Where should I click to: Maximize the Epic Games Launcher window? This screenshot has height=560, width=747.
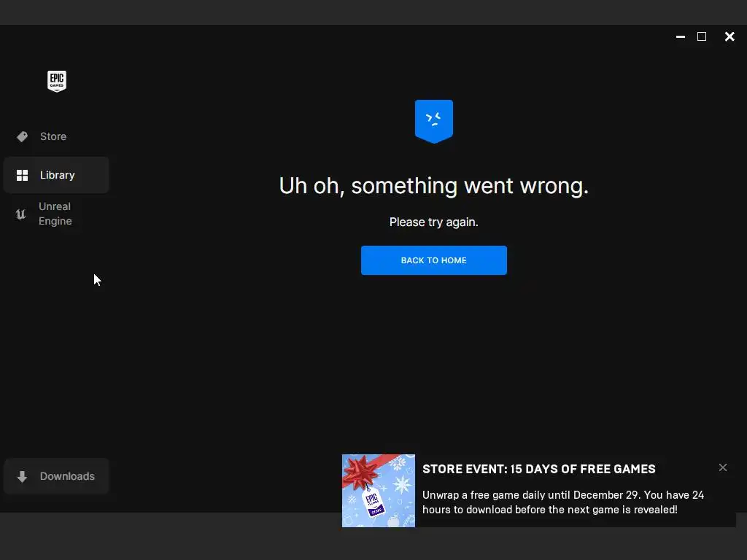(702, 36)
